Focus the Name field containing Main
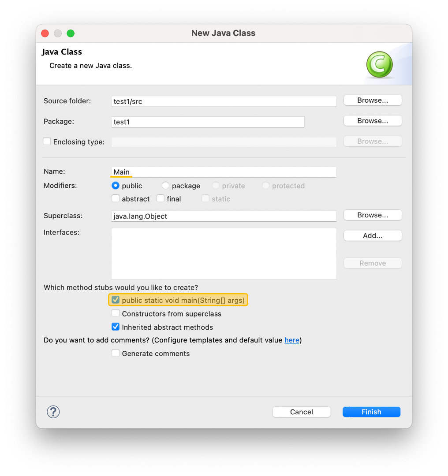 point(224,172)
